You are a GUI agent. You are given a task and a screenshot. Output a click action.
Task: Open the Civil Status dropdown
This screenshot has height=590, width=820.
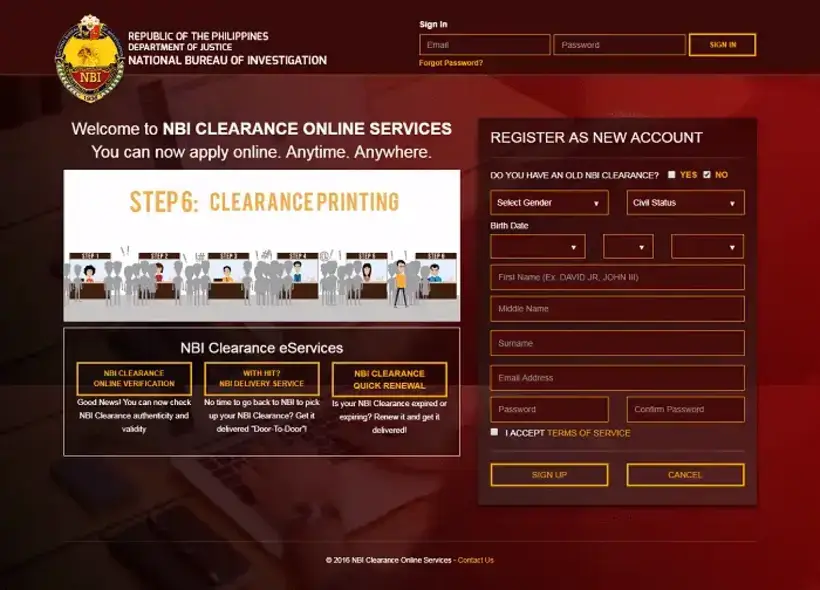(685, 202)
